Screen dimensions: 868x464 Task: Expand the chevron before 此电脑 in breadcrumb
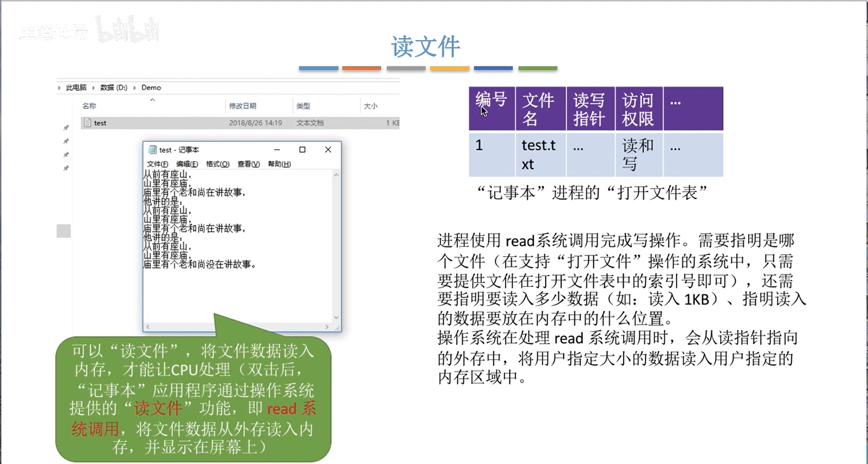pyautogui.click(x=59, y=88)
